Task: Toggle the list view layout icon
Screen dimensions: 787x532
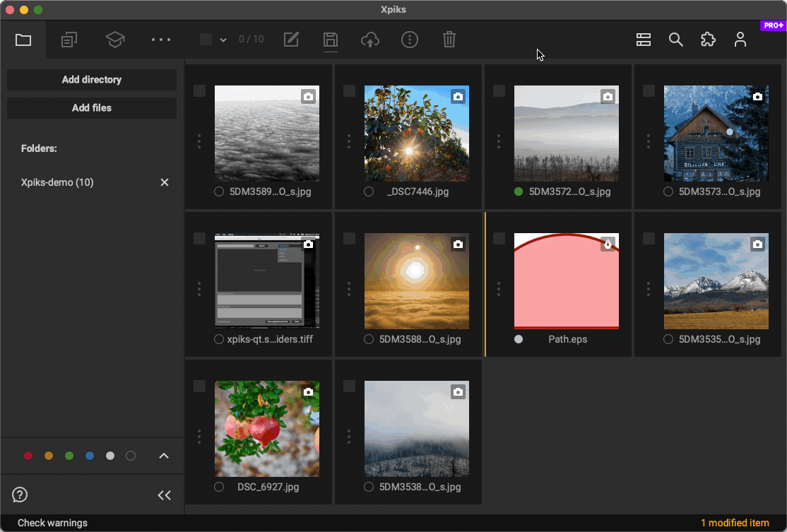Action: (x=643, y=40)
